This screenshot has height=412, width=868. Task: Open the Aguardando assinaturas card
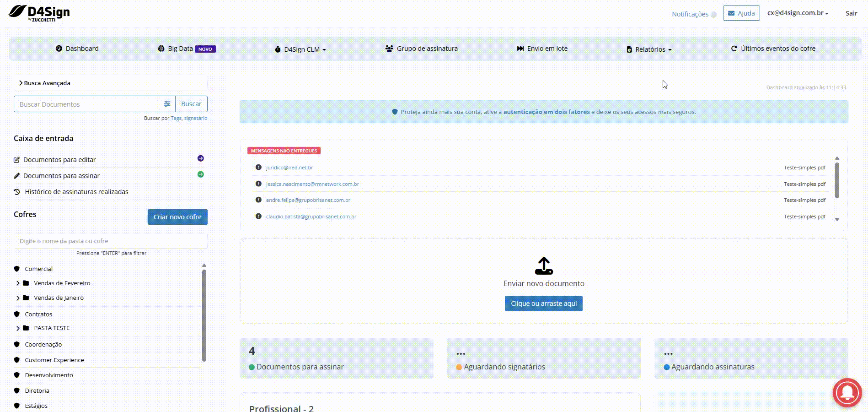pos(751,358)
